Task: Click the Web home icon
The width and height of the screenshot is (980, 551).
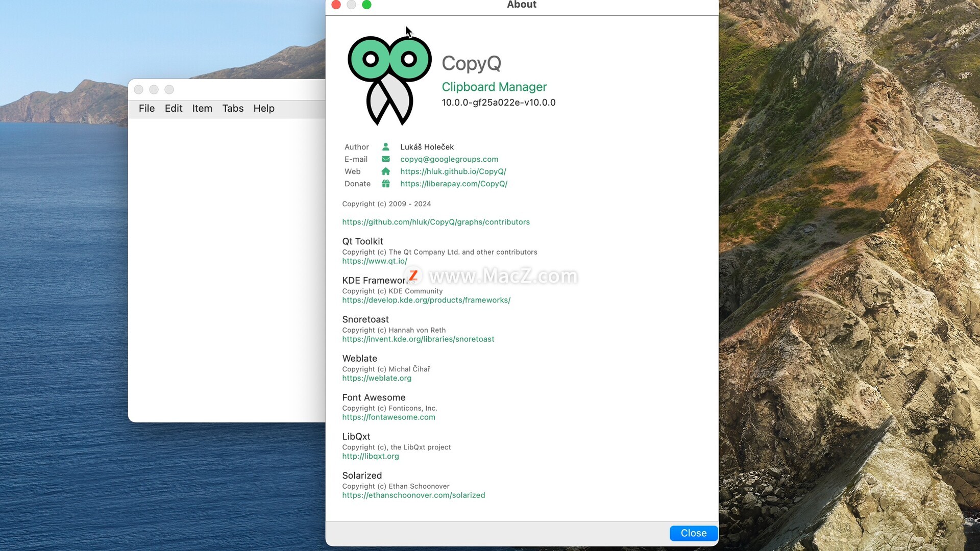Action: click(x=386, y=171)
